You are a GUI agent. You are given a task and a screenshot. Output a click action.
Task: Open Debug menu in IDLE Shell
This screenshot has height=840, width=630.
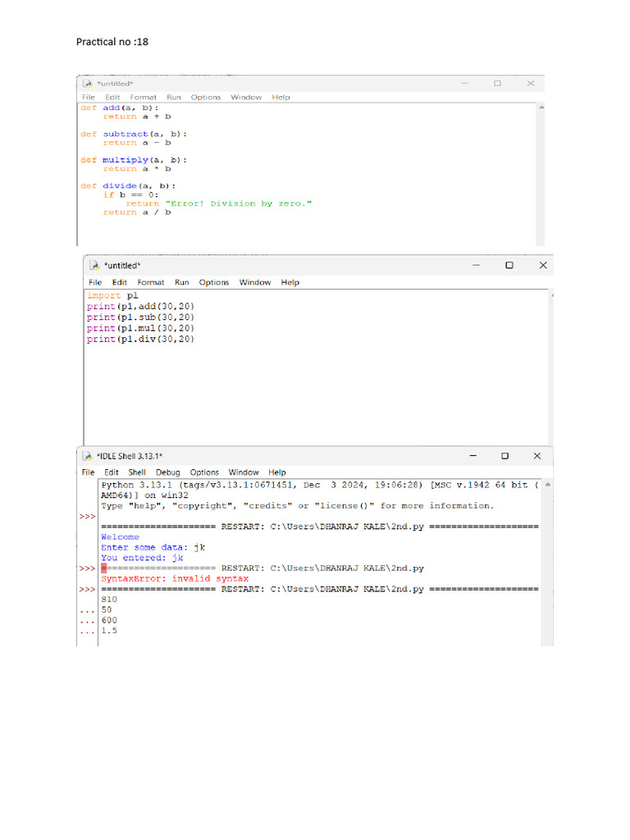(x=167, y=472)
